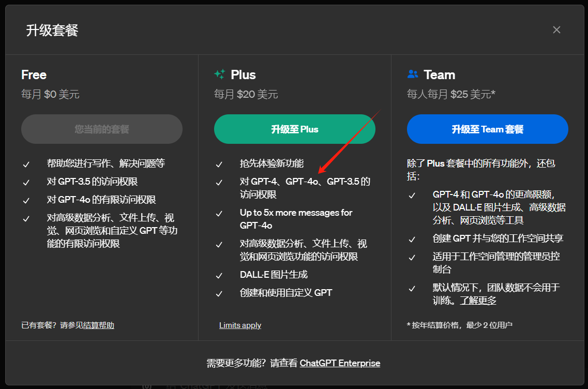Click the 需要更多功能?请查看 text

click(x=252, y=363)
